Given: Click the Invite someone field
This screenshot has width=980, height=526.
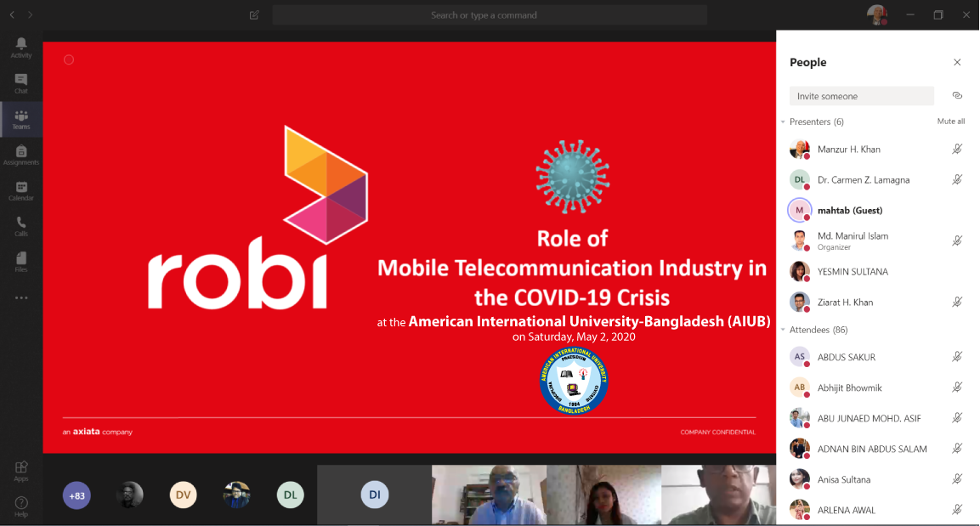Looking at the screenshot, I should (x=861, y=96).
